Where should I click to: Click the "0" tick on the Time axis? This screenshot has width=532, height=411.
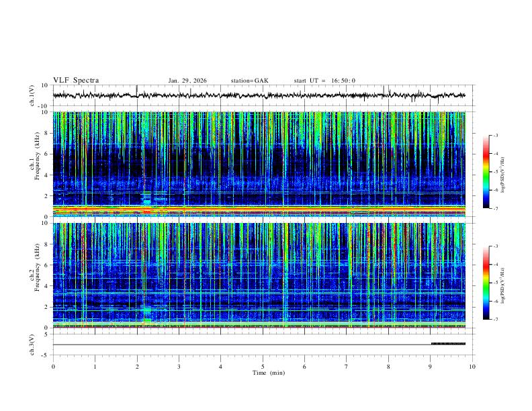click(x=53, y=367)
